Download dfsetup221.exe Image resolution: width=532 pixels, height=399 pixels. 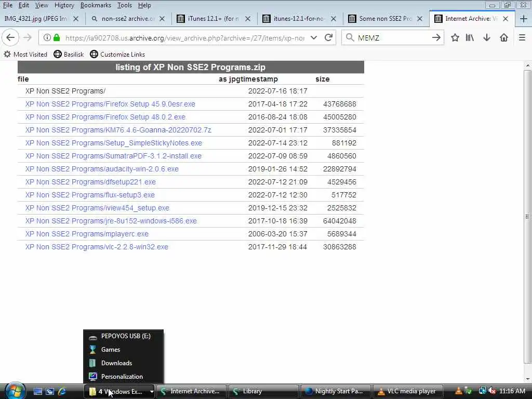tap(90, 182)
